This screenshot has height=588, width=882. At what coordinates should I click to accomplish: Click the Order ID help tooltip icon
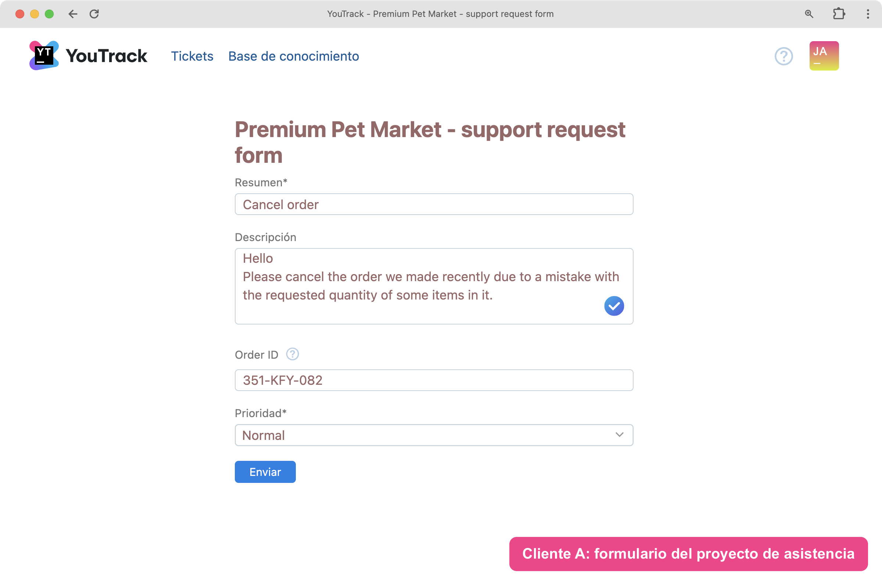[292, 354]
